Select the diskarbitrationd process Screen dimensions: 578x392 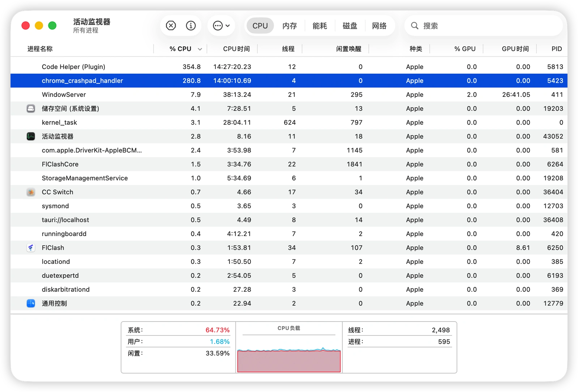(289, 289)
